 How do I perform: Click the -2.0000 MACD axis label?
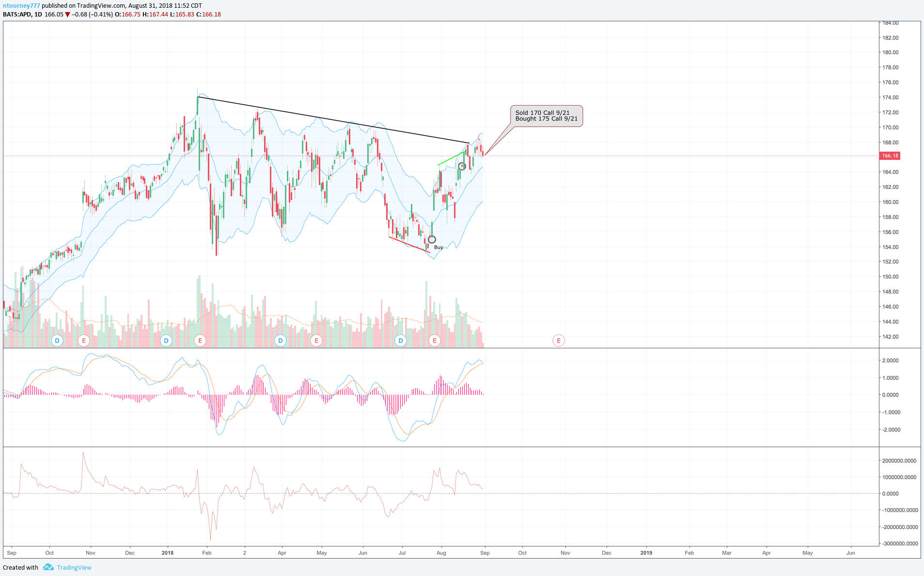tap(891, 430)
